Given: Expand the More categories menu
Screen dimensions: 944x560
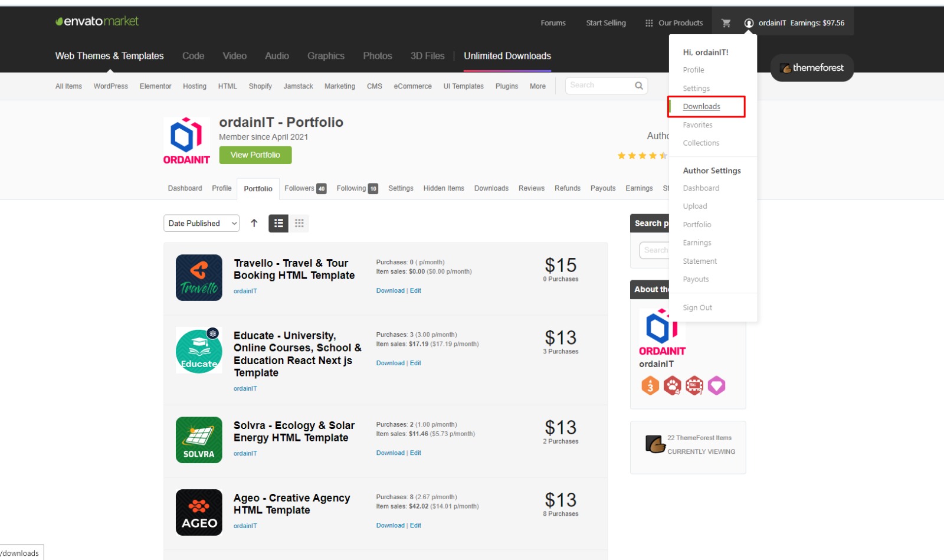Looking at the screenshot, I should 537,86.
